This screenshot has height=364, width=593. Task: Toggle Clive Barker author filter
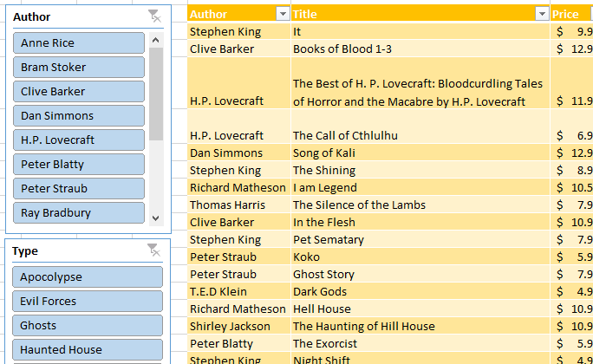(79, 92)
